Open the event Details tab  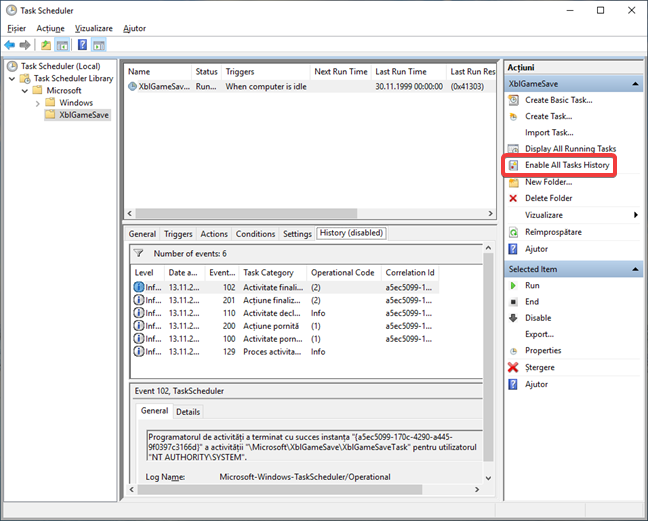pos(188,412)
